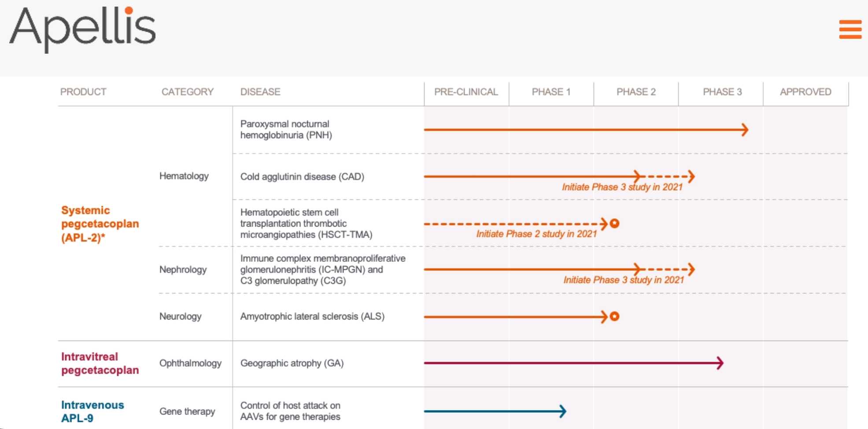The height and width of the screenshot is (429, 868).
Task: Select the PHASE 2 column header
Action: point(636,92)
